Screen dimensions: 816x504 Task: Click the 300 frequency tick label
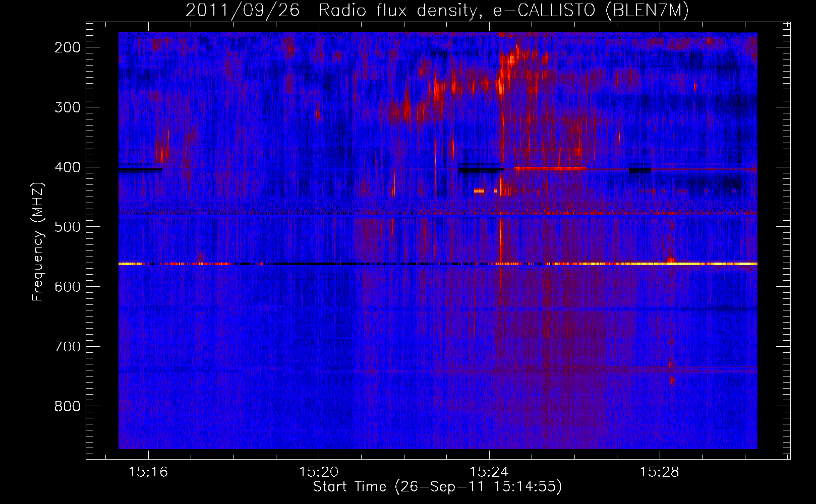(68, 107)
